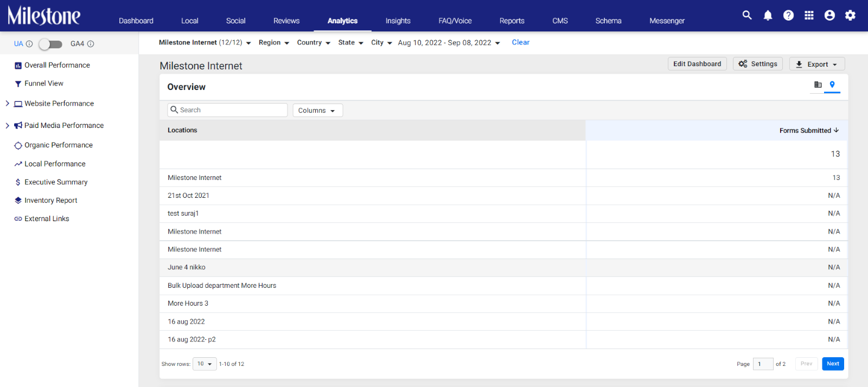Open the user account icon
The width and height of the screenshot is (868, 387).
[x=829, y=15]
